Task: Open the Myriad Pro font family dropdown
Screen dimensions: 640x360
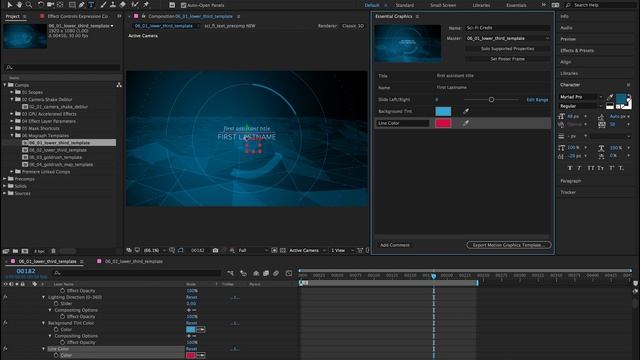Action: click(580, 97)
